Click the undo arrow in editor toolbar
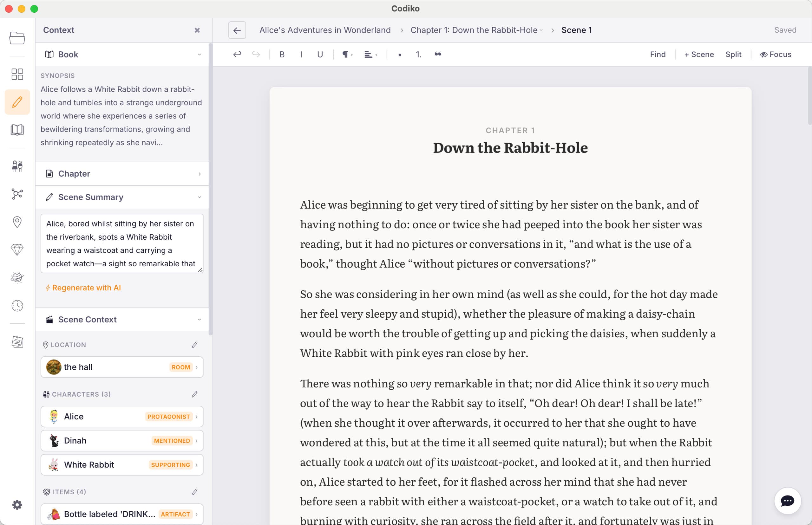 coord(237,54)
